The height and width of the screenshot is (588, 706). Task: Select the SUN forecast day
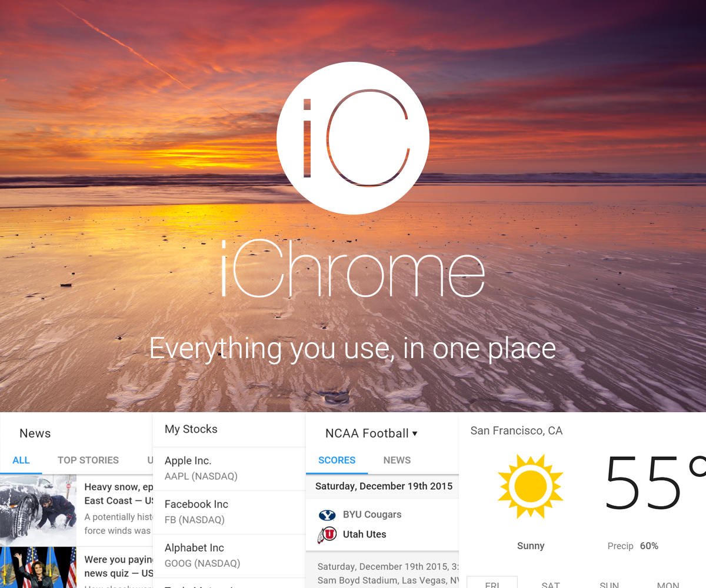coord(610,584)
